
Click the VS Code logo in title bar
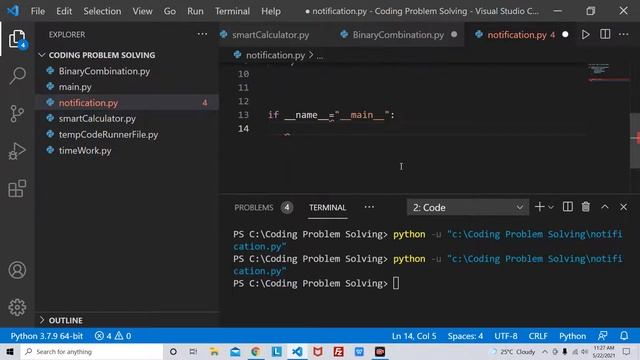[x=13, y=11]
